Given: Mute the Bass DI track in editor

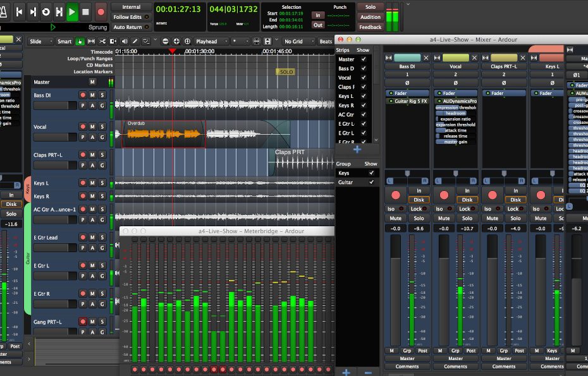Looking at the screenshot, I should point(92,95).
